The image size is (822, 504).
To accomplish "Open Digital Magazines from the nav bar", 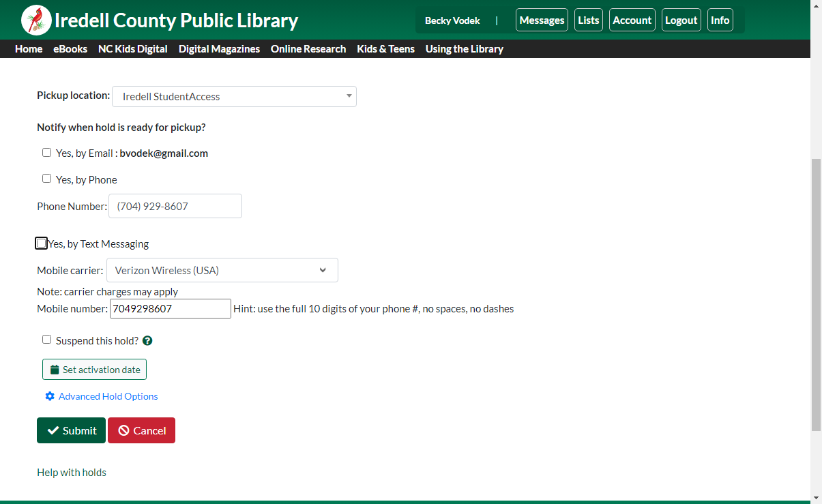I will coord(219,49).
